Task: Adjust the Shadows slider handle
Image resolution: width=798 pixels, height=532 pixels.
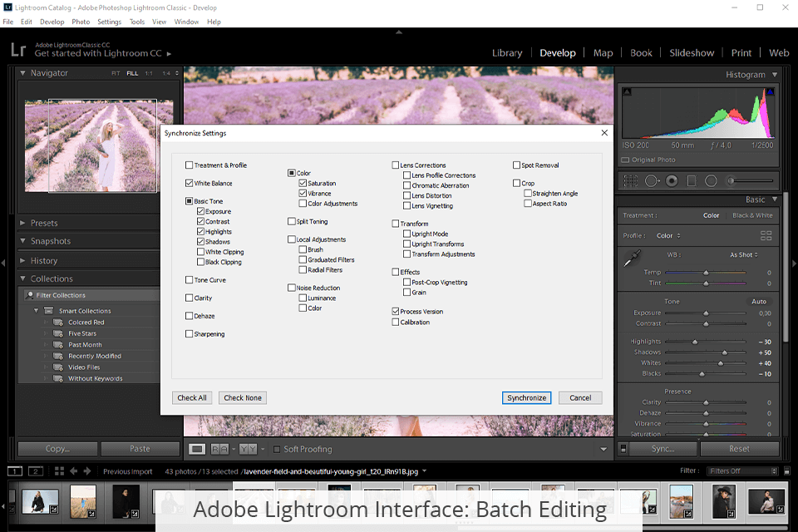Action: pyautogui.click(x=725, y=352)
